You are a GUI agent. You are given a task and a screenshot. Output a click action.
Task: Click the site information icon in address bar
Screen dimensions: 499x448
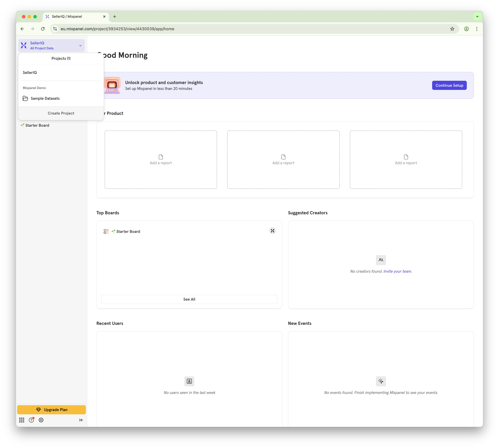click(x=55, y=29)
